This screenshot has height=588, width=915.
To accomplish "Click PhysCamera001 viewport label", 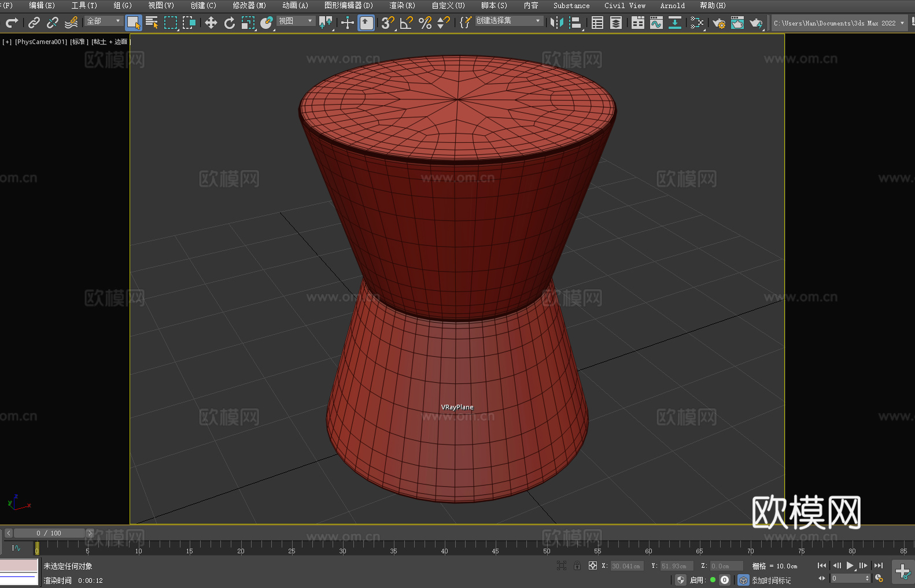I will click(x=41, y=42).
